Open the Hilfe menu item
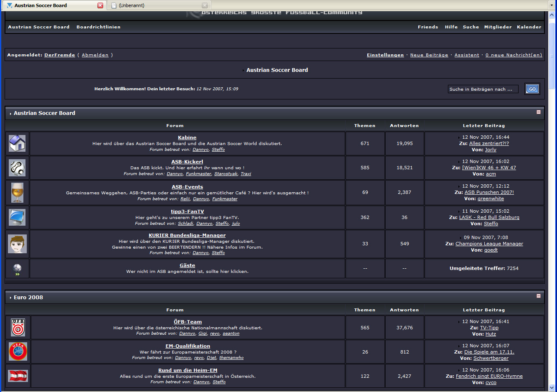The width and height of the screenshot is (557, 392). 451,27
